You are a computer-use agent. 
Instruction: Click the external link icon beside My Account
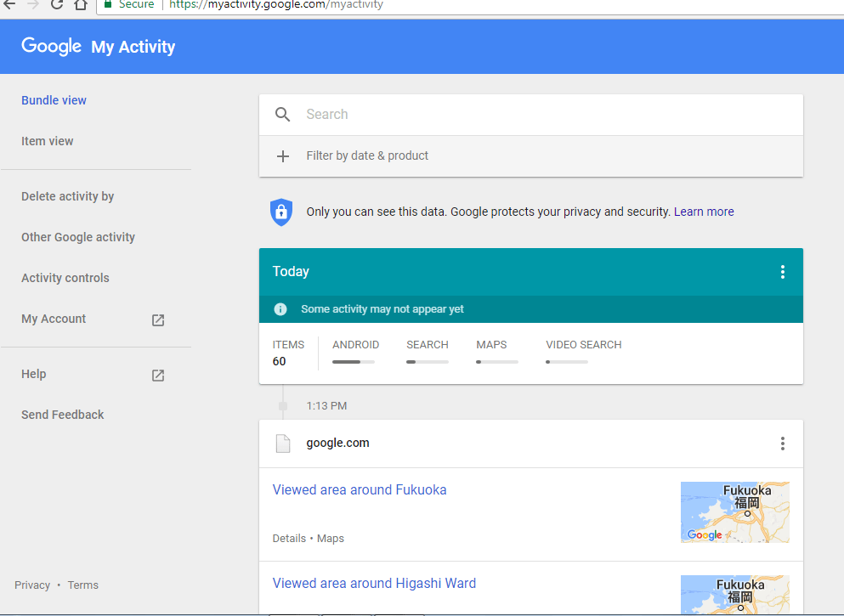click(158, 320)
